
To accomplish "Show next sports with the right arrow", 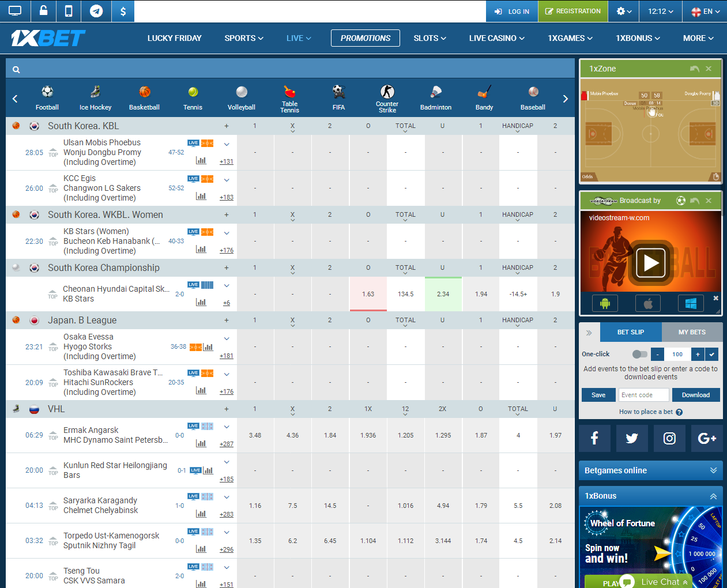I will (566, 99).
